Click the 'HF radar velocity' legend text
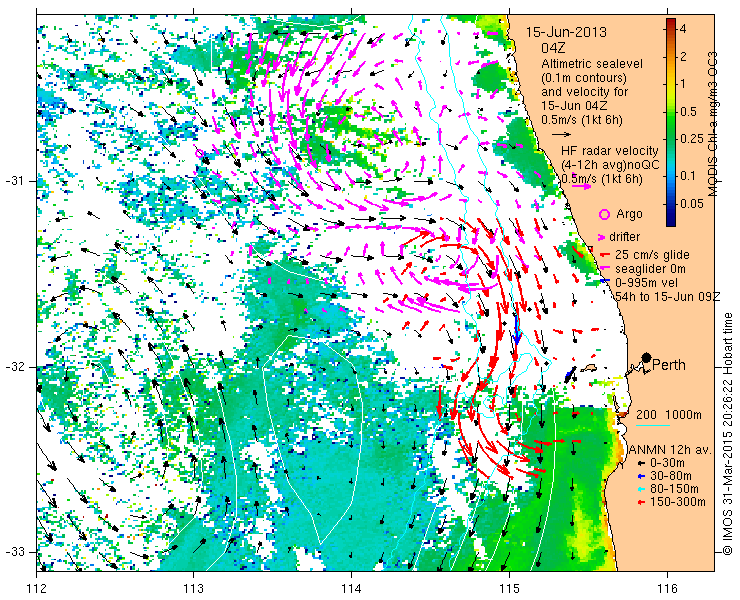Screen dimensions: 740x600 tap(610, 151)
